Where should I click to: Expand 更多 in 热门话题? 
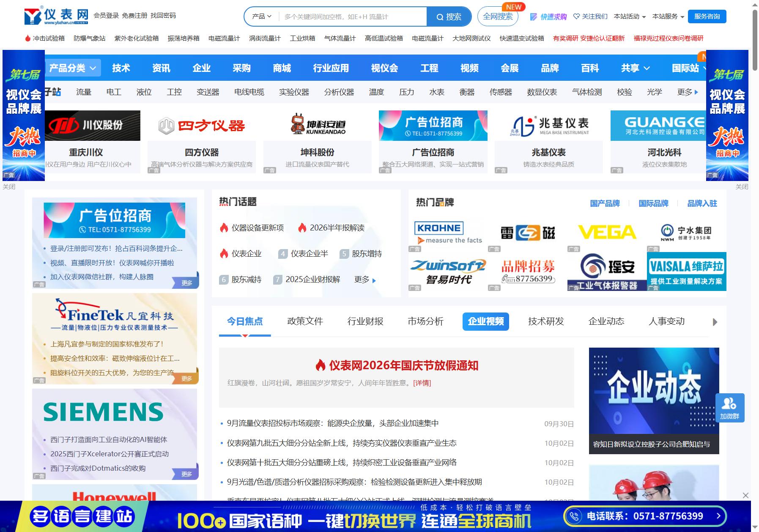[x=365, y=280]
